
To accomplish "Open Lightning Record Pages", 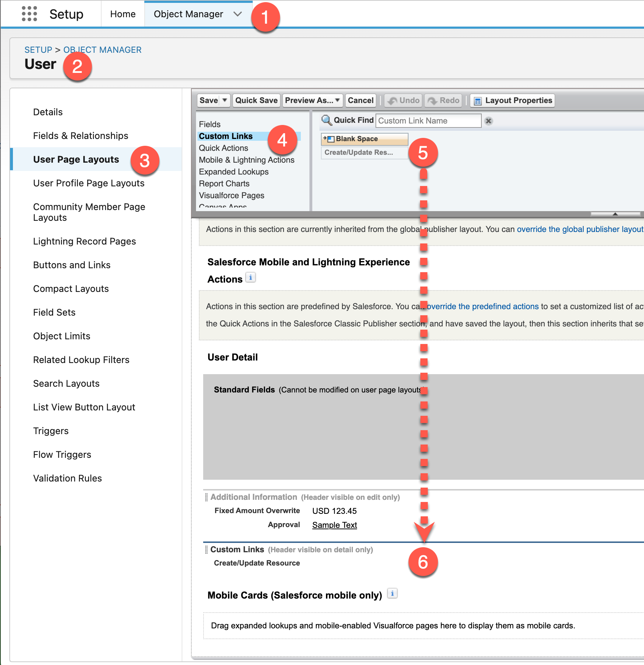I will (84, 241).
